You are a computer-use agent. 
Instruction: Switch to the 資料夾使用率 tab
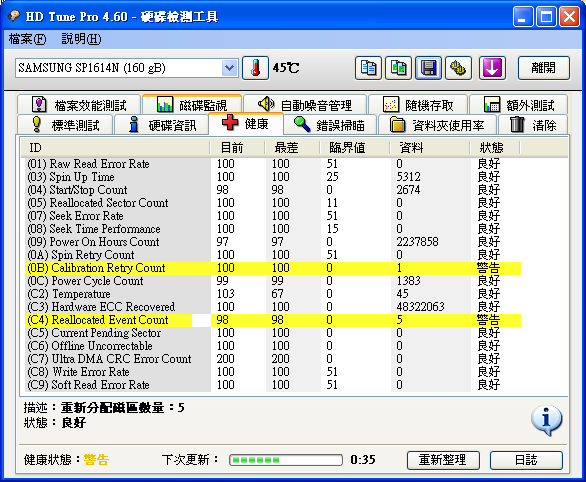pos(438,125)
